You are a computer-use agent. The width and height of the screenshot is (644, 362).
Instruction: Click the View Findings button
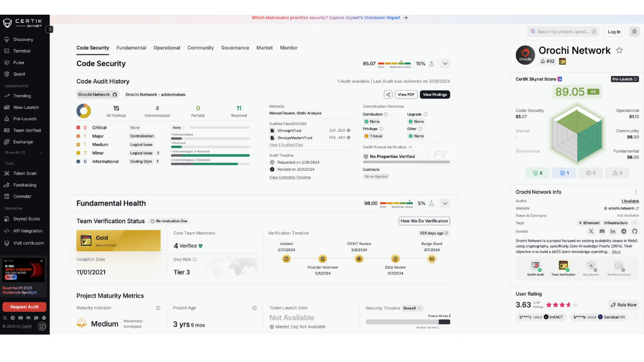[435, 94]
